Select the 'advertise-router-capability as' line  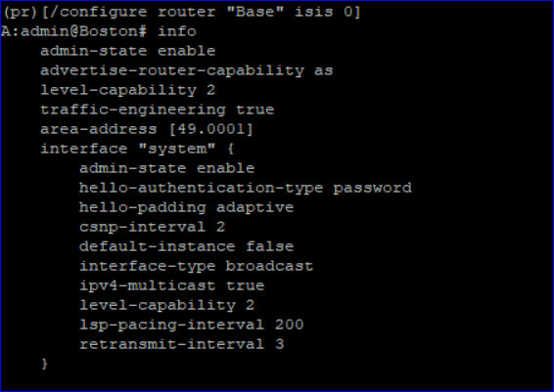click(187, 70)
